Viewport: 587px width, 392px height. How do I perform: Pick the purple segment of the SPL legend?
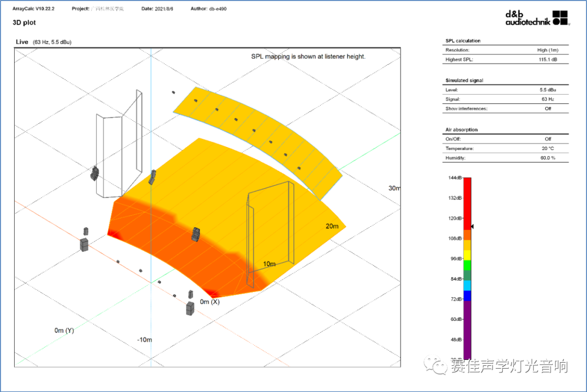coord(467,330)
